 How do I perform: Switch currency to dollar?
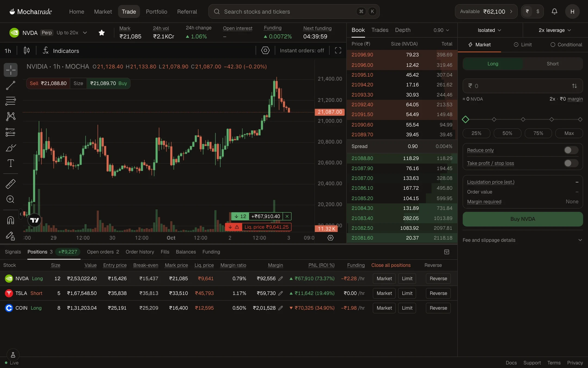click(538, 11)
